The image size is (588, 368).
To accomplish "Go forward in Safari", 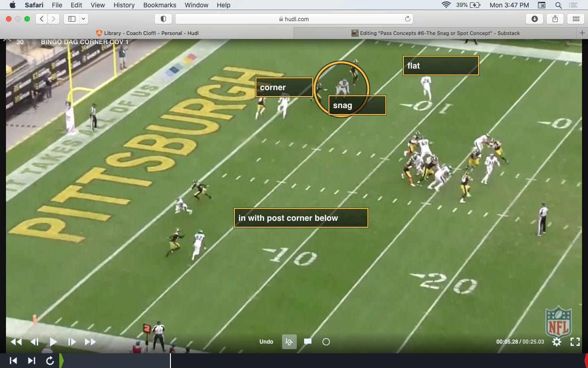I will coord(54,19).
